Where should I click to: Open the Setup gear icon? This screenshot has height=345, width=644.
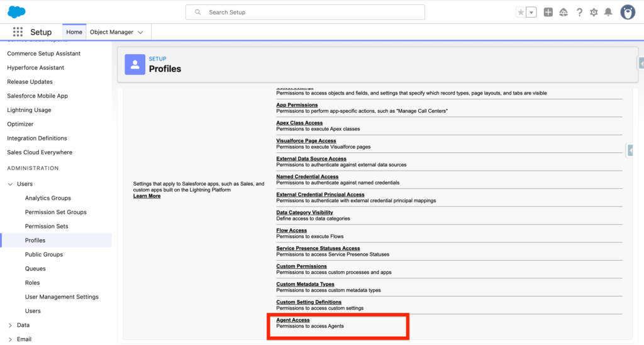click(594, 13)
